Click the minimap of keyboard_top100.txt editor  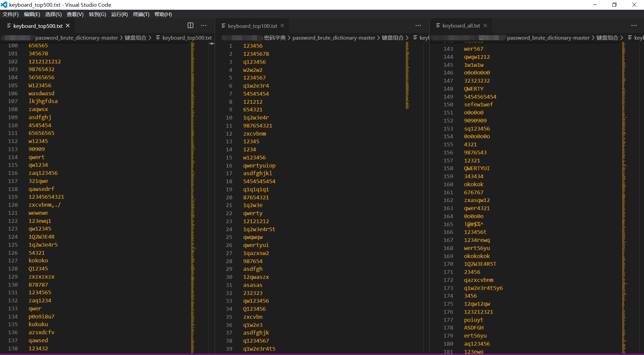(407, 75)
